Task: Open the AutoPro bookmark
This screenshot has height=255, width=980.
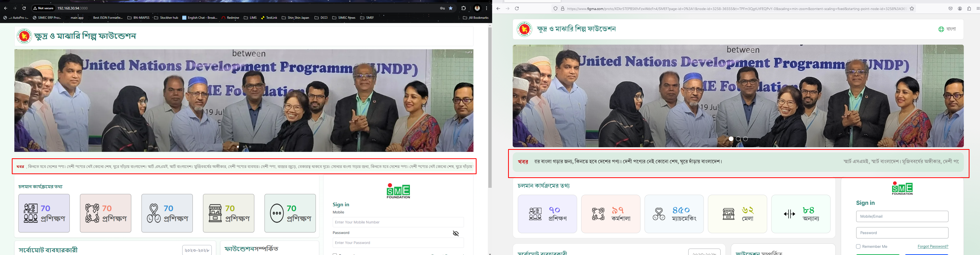Action: coord(16,17)
